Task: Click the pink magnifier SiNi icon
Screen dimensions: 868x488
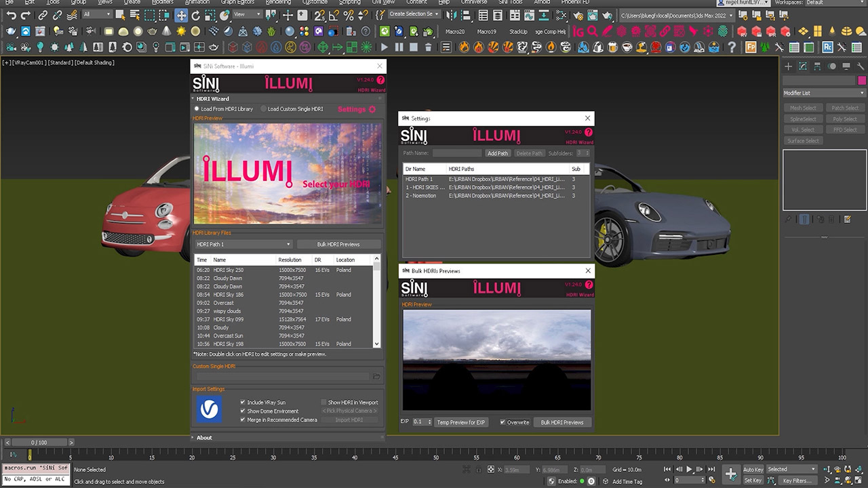Action: [x=593, y=31]
